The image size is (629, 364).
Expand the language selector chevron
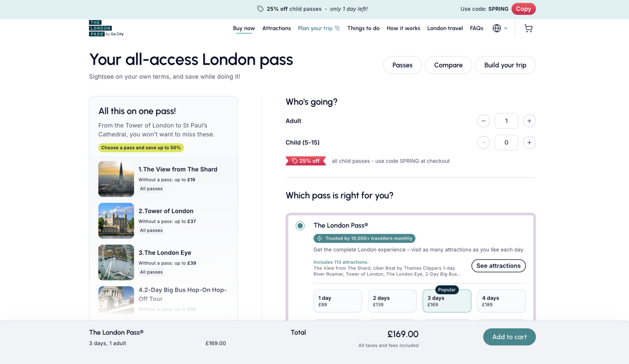coord(506,28)
